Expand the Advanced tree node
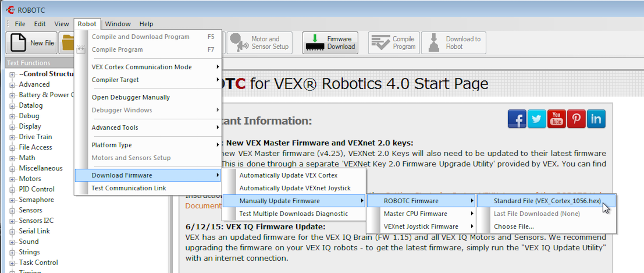This screenshot has height=273, width=644. tap(12, 85)
